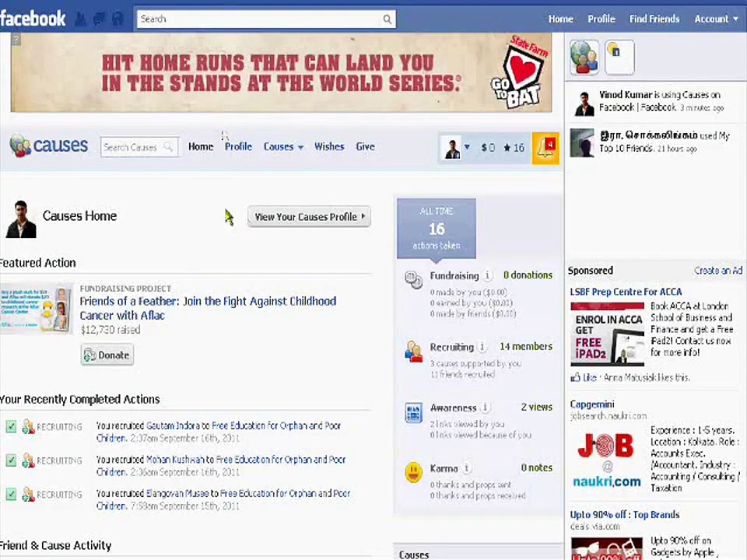Click the recruiting icon for Elangovan Muse row
The height and width of the screenshot is (560, 747).
28,495
